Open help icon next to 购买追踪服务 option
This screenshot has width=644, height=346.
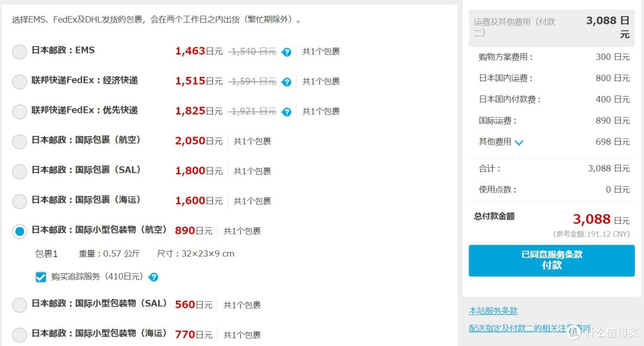coord(153,277)
